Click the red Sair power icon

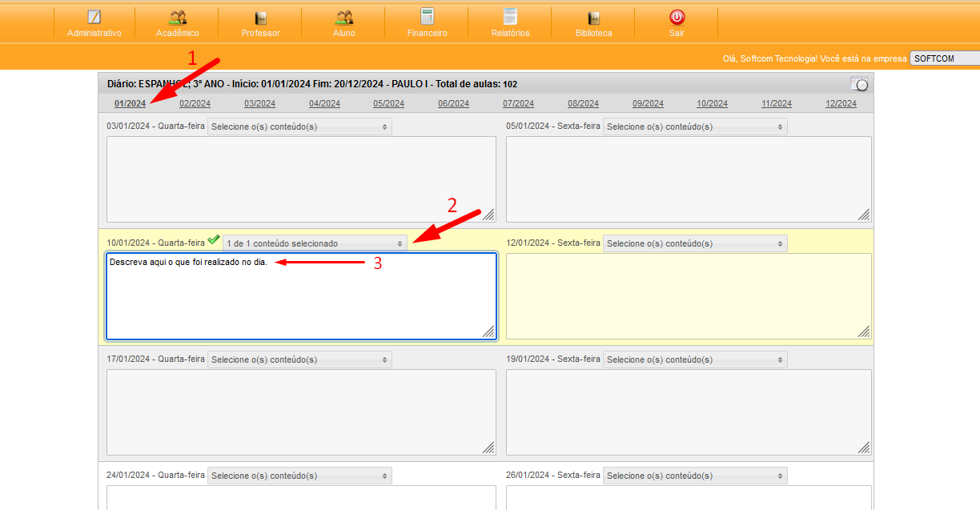[677, 17]
